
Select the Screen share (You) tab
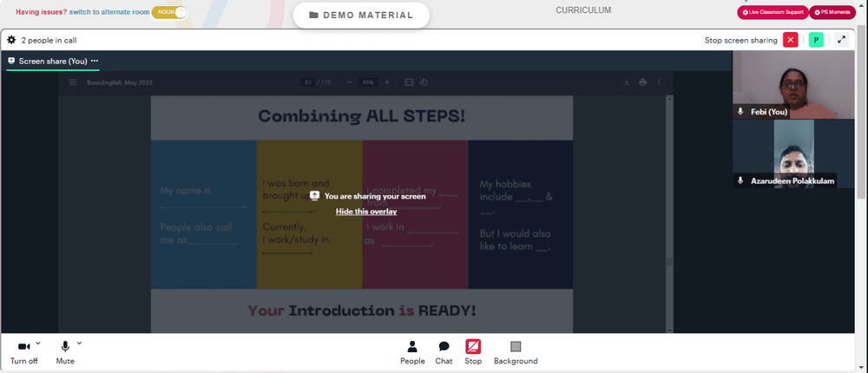48,61
